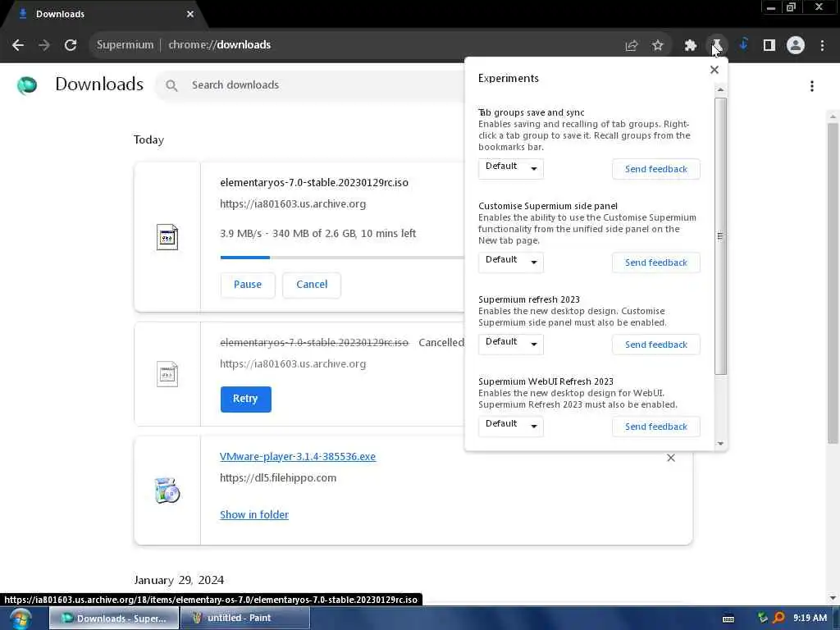Viewport: 840px width, 630px height.
Task: Click the downloads page vertical scrollbar
Action: (833, 283)
